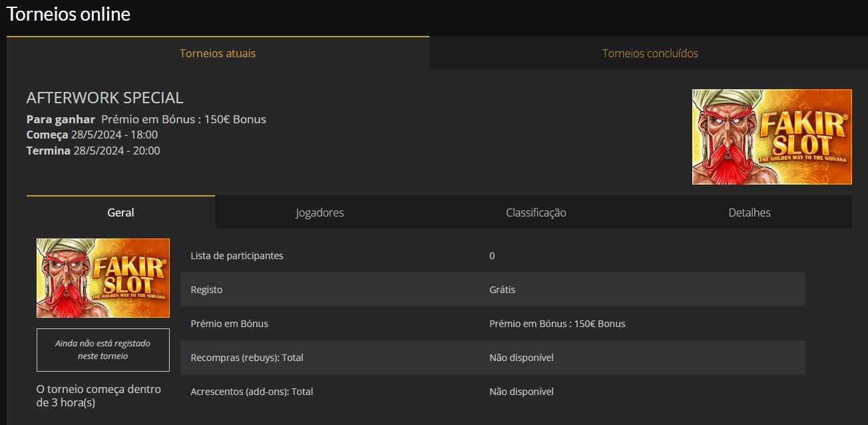Click the 'Prémio em Bónus' table label
This screenshot has width=868, height=425.
[230, 324]
